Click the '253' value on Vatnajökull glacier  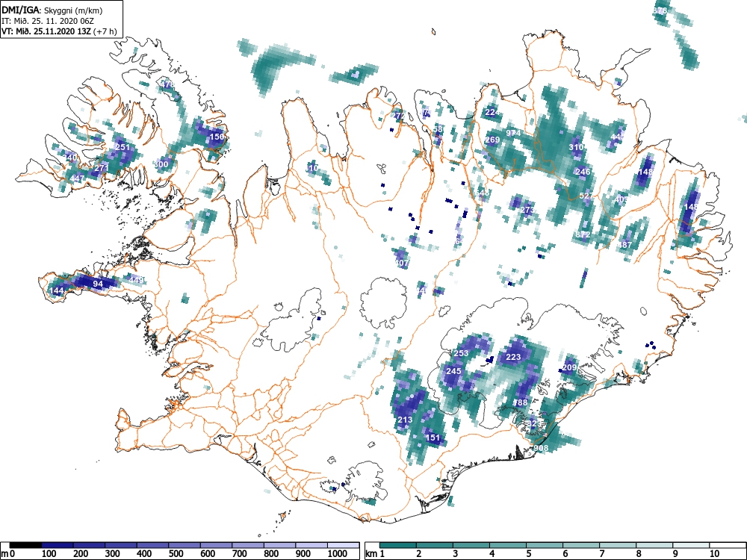[x=461, y=353]
